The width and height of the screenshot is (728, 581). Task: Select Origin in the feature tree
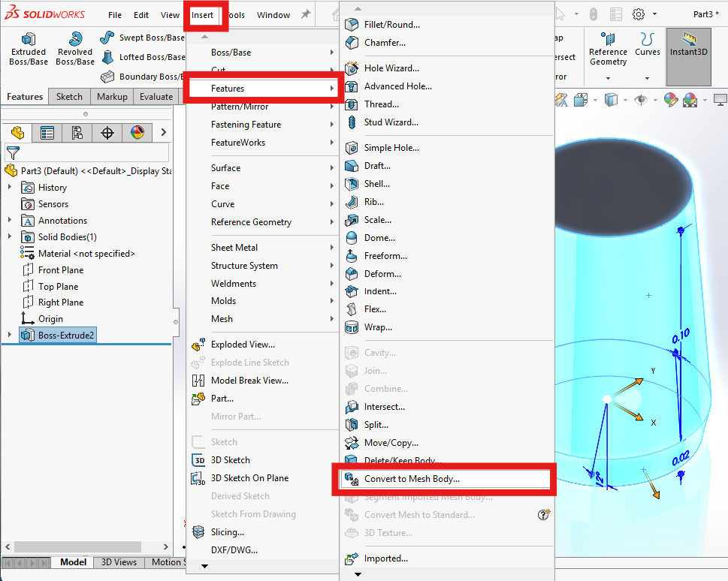point(50,319)
